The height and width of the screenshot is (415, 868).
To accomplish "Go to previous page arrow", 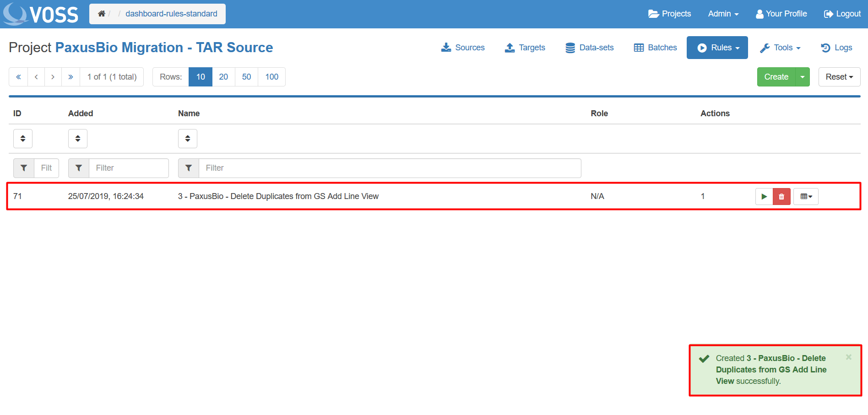I will click(36, 77).
